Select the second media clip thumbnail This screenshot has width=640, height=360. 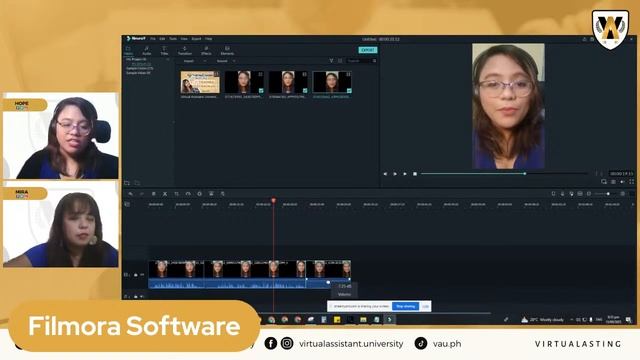[244, 82]
